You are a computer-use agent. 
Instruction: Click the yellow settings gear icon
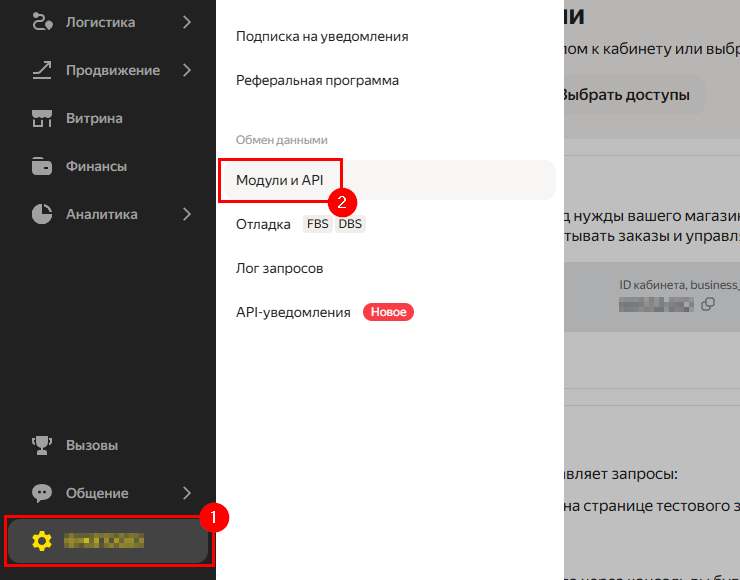pyautogui.click(x=41, y=541)
